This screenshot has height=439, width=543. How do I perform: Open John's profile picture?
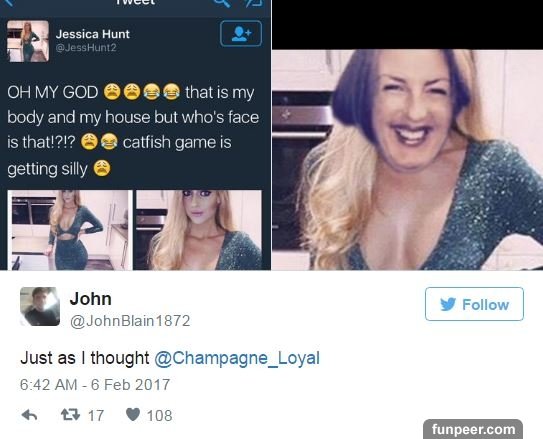pyautogui.click(x=40, y=306)
